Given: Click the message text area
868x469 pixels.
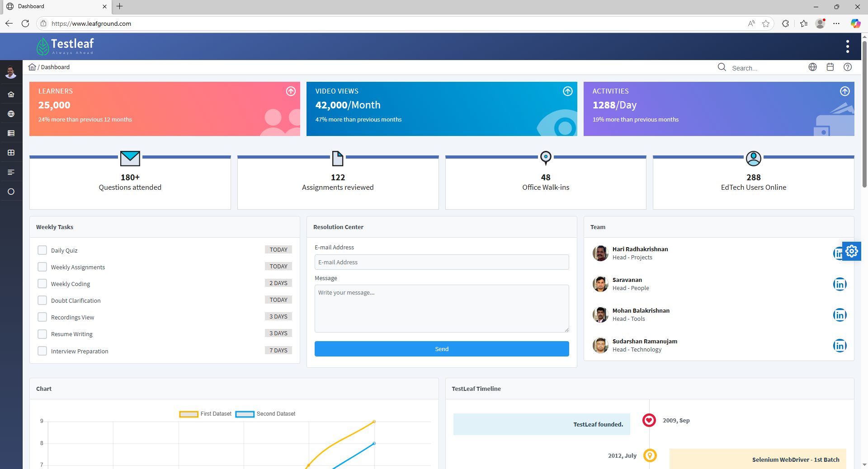Looking at the screenshot, I should click(442, 309).
